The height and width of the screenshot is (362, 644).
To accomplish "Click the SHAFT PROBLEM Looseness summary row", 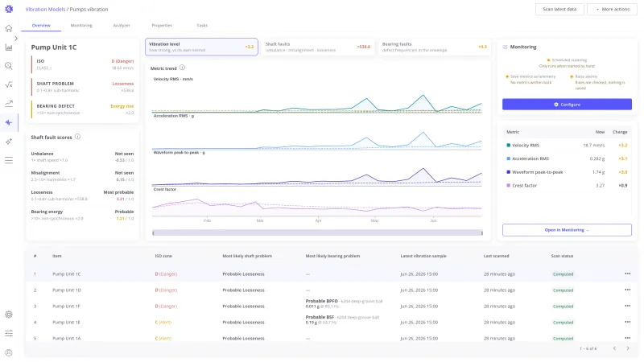I will point(83,87).
